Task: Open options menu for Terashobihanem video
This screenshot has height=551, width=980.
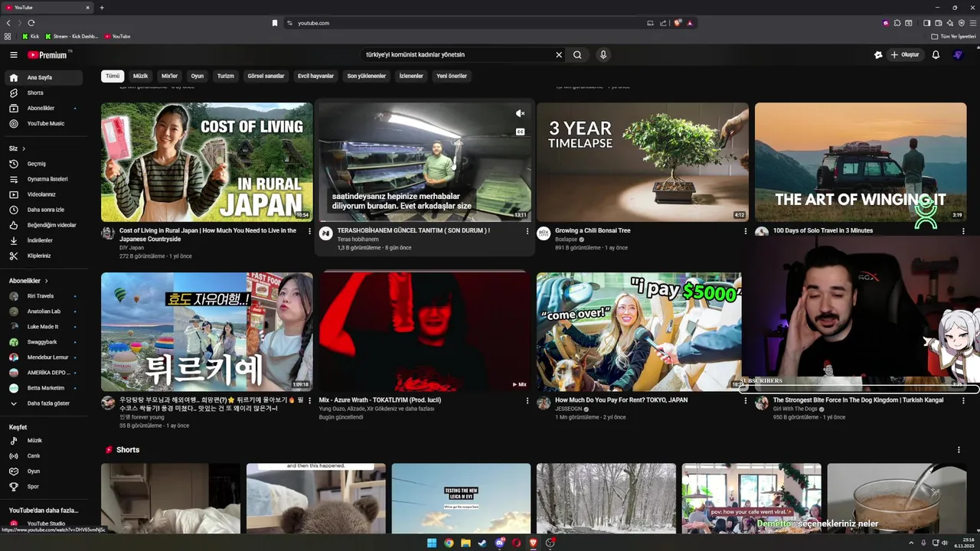Action: click(x=527, y=231)
